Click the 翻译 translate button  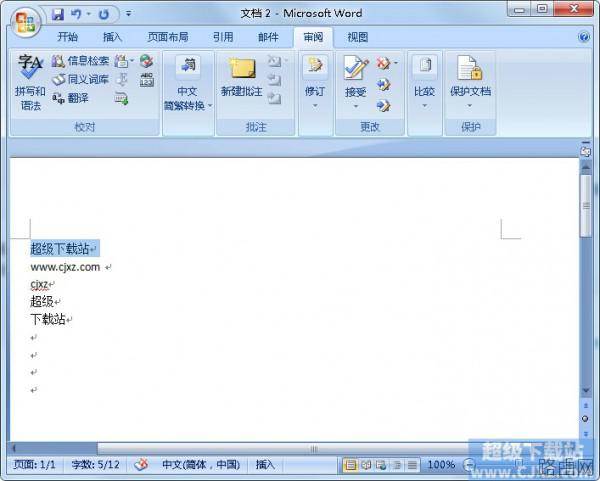point(70,98)
